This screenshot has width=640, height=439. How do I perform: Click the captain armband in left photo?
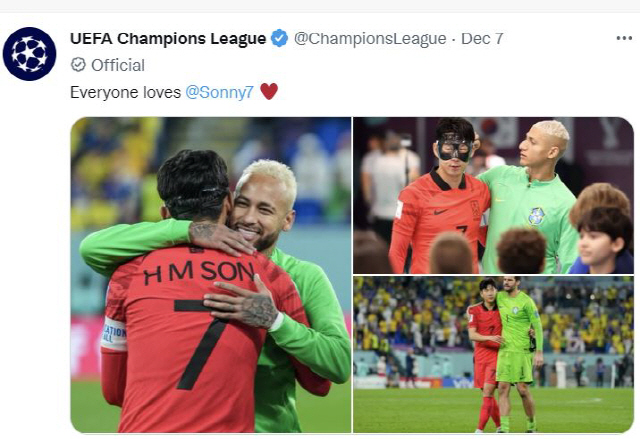pyautogui.click(x=114, y=333)
